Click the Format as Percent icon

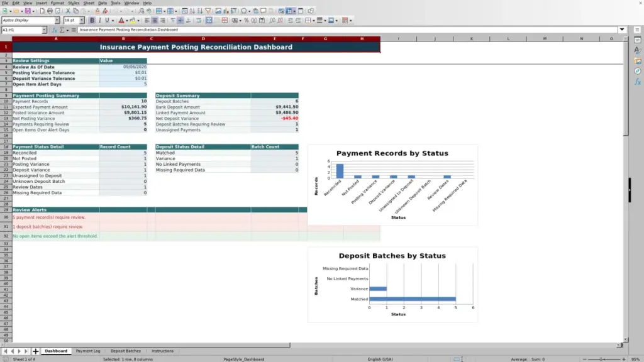point(247,21)
